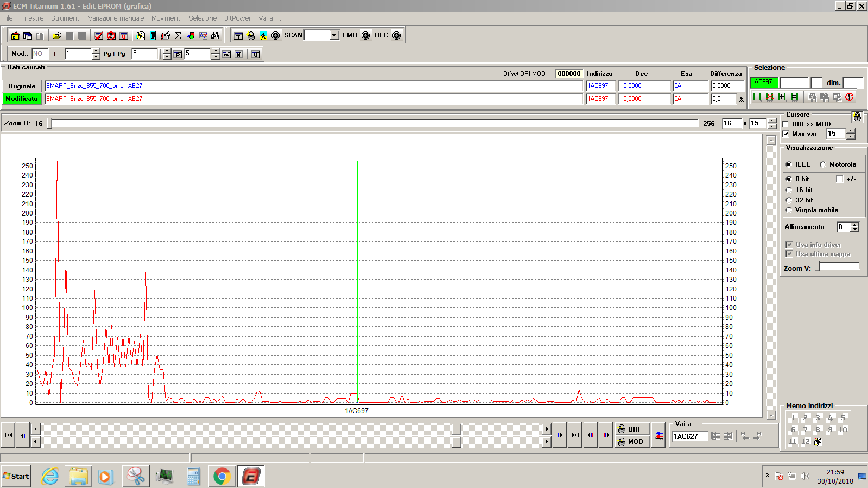The height and width of the screenshot is (488, 868).
Task: Increase the Pg+ Pg- stepper value
Action: 167,51
